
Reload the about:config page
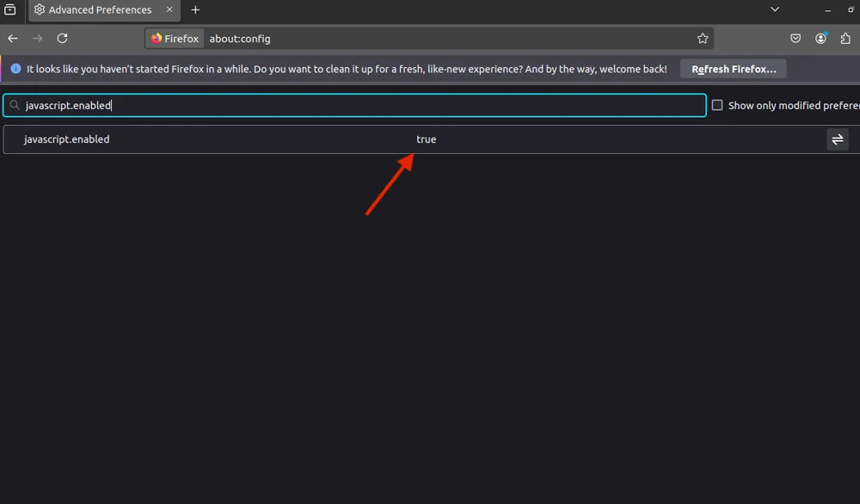pos(62,38)
